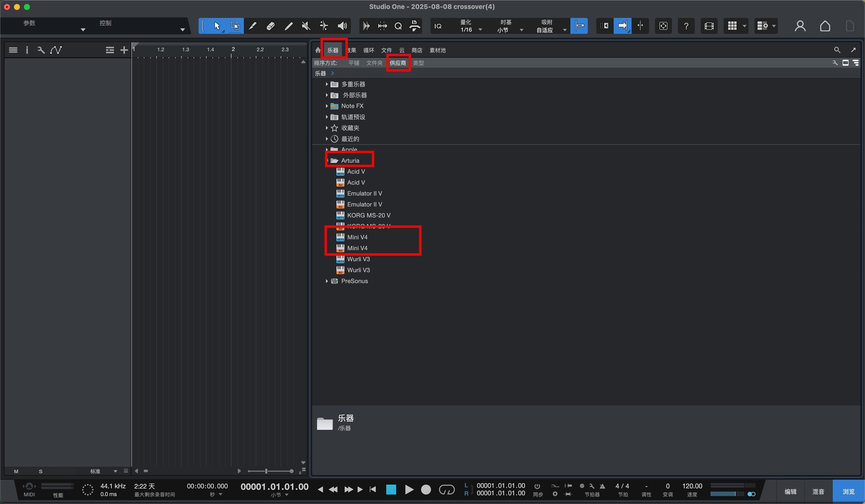Viewport: 865px width, 504px height.
Task: Sort browser by 平铺 flat
Action: pos(354,63)
